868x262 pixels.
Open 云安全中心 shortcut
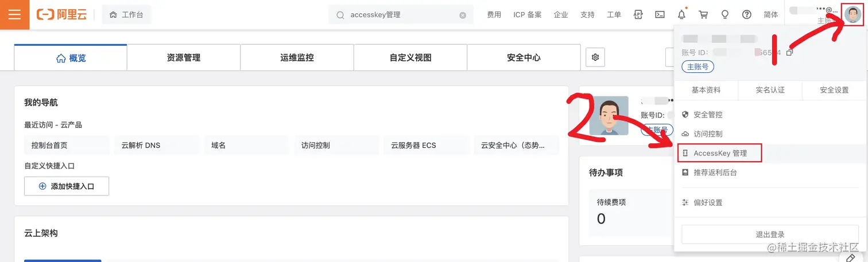click(x=517, y=145)
